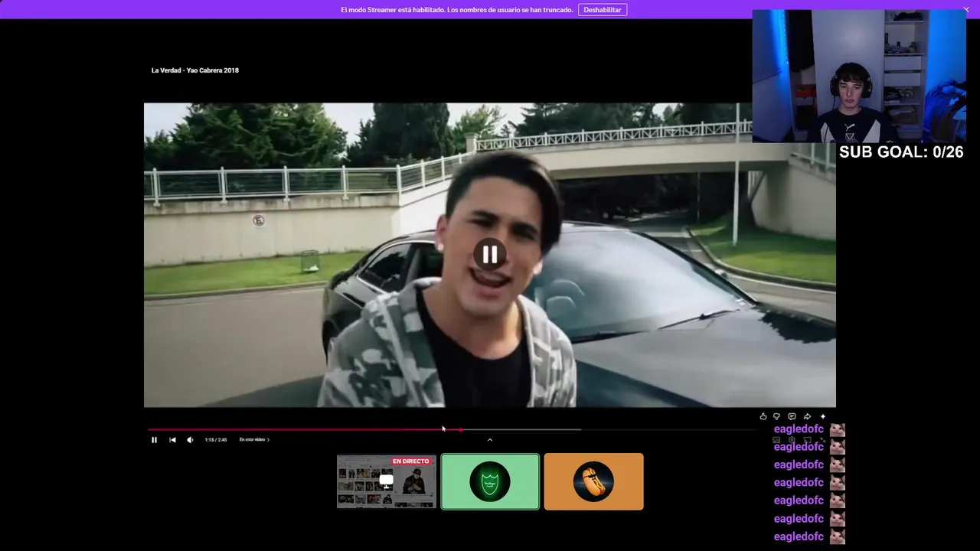Open the 'En este vídeo' chapter link
Viewport: 980px width, 551px height.
point(254,440)
